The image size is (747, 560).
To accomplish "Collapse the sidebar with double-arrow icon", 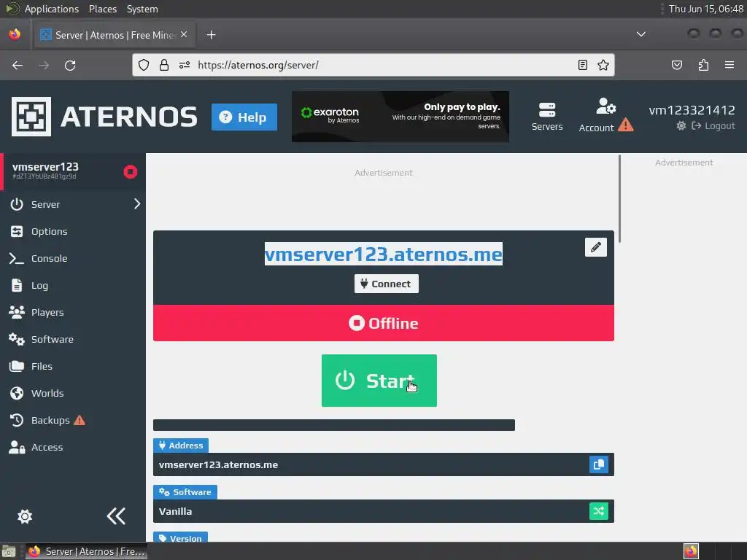I will point(116,516).
